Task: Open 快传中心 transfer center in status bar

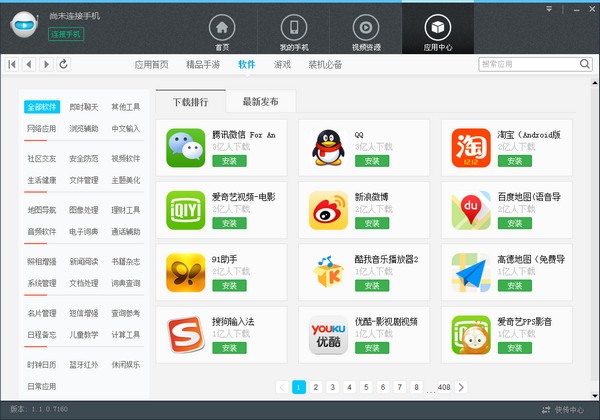Action: click(x=563, y=410)
